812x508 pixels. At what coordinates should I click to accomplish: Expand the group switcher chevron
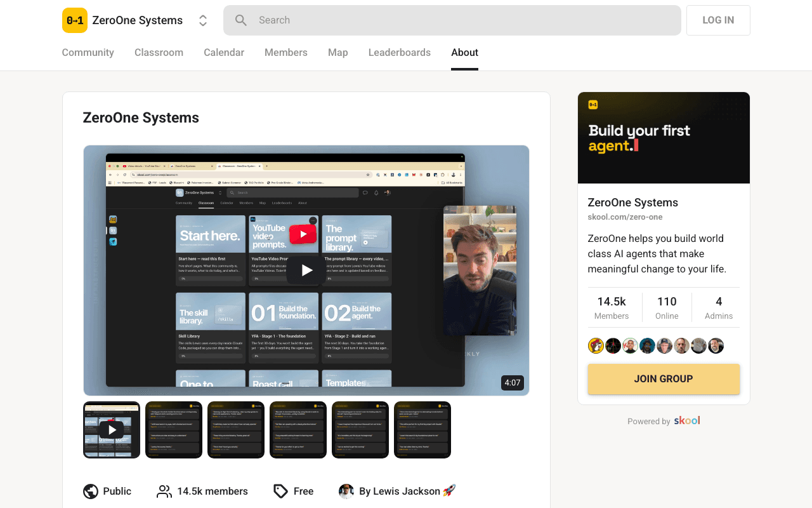coord(203,20)
